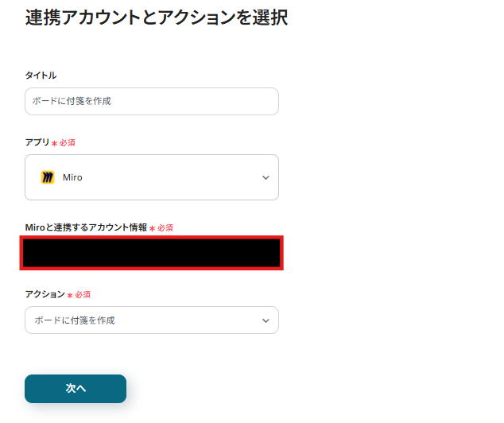Click the Miroと連携するアカウント情報 label
This screenshot has height=423, width=504.
pyautogui.click(x=86, y=227)
